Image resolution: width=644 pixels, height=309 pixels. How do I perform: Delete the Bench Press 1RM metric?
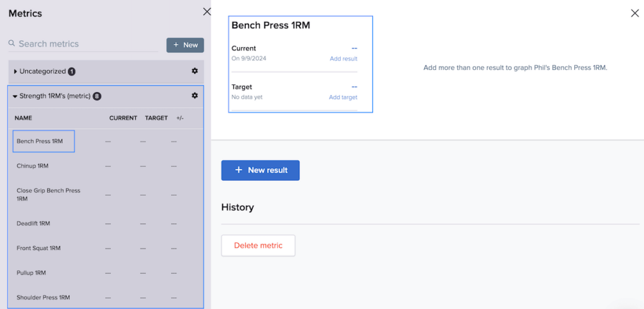point(258,246)
